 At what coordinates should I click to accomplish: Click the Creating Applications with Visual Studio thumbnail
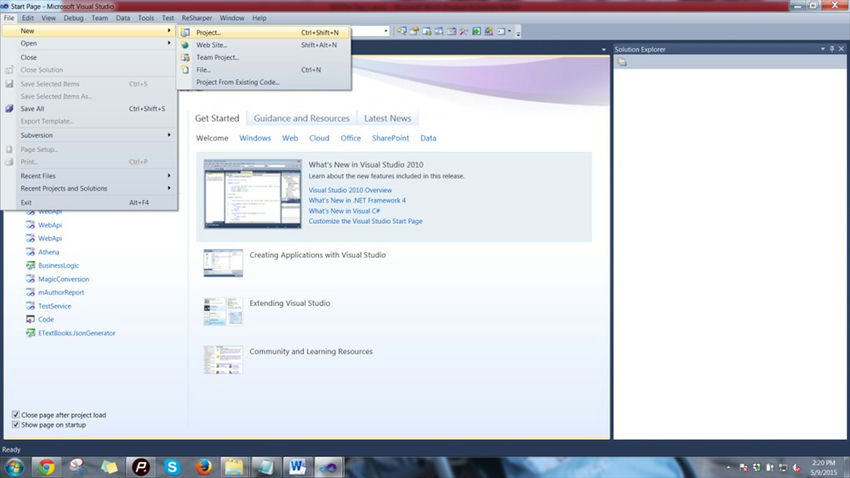[223, 263]
